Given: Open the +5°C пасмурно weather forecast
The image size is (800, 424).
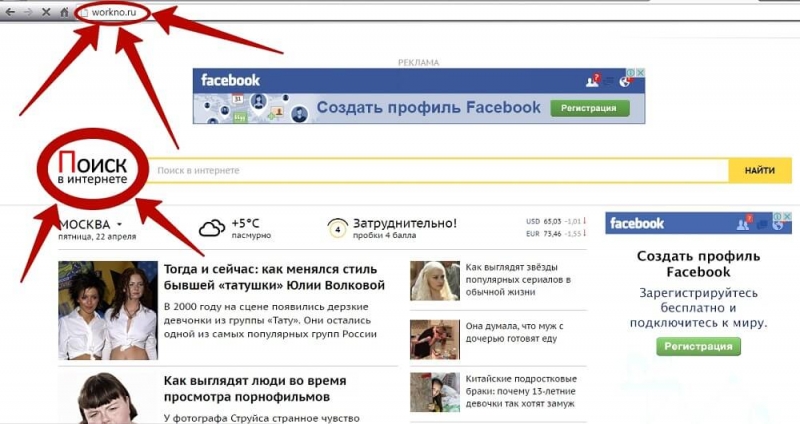Looking at the screenshot, I should (x=251, y=228).
